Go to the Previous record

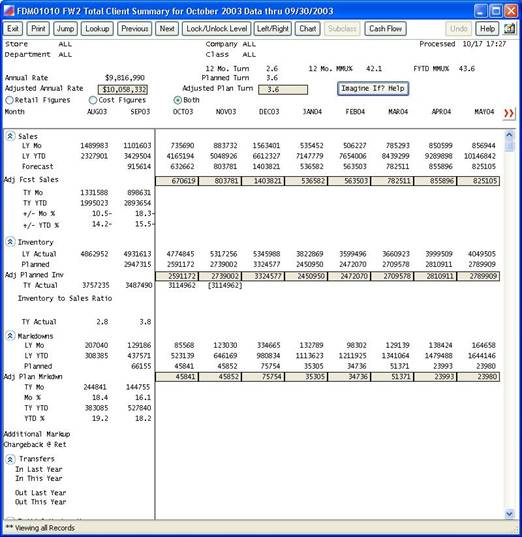(135, 29)
